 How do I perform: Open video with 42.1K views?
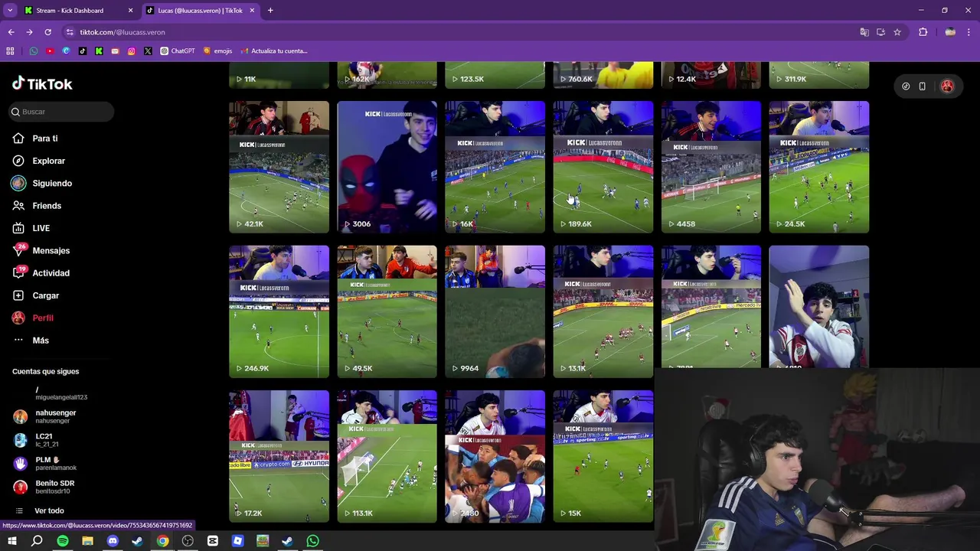click(x=279, y=167)
